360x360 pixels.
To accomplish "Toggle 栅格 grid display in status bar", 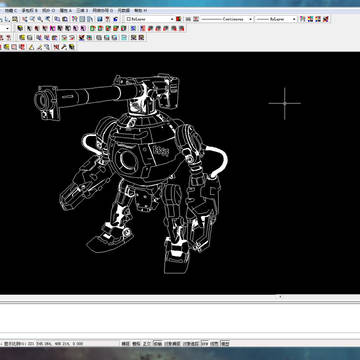I will (136, 343).
